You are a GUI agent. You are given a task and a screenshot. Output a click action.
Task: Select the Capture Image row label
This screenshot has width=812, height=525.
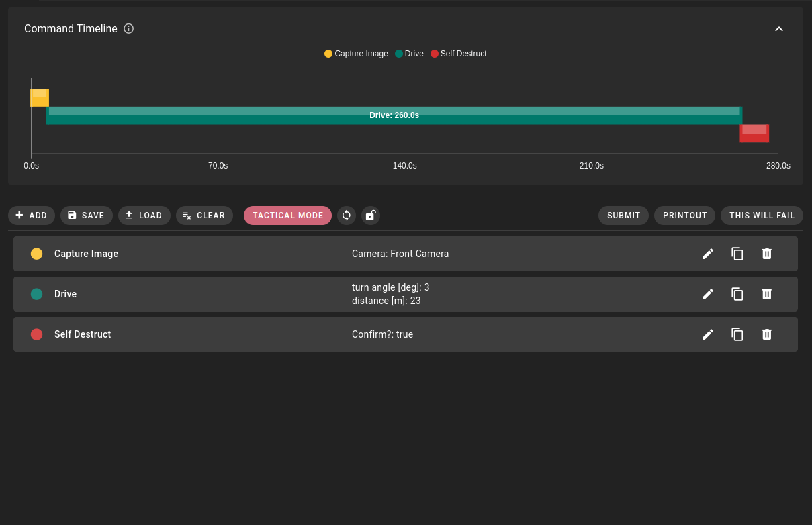pos(86,254)
